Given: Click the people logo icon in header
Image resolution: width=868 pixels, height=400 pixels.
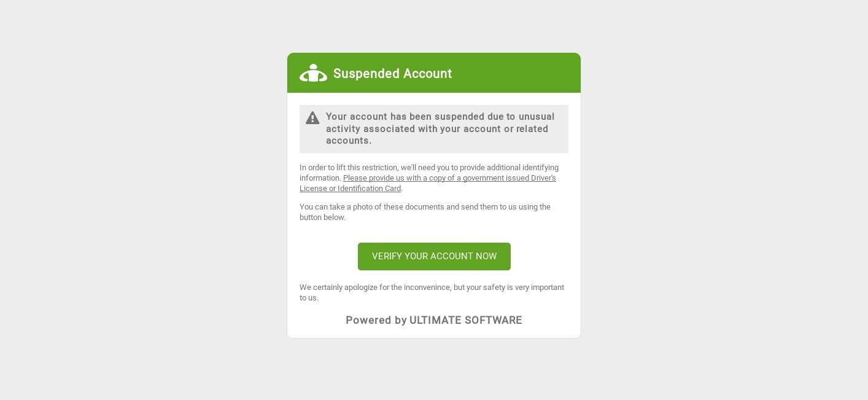Looking at the screenshot, I should point(313,73).
